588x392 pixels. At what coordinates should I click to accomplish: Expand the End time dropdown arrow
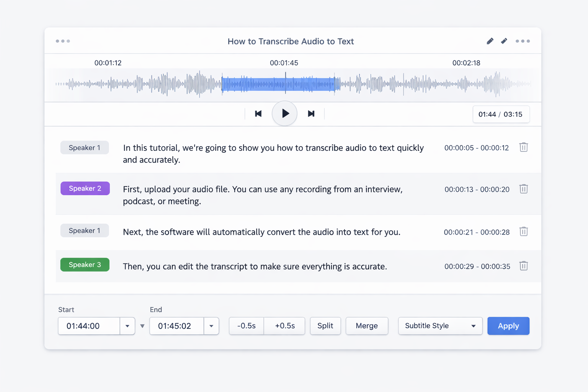pos(211,326)
